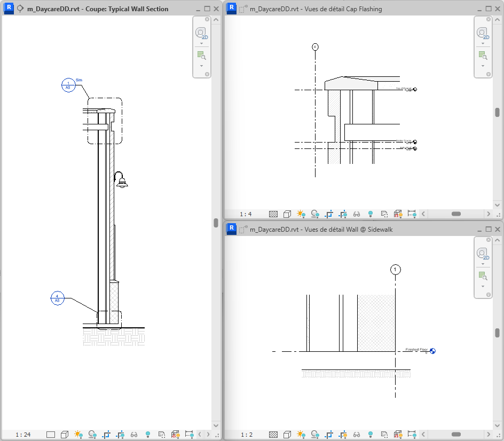Reveal constraints in Typical Wall Section view
The height and width of the screenshot is (441, 504).
[x=190, y=435]
